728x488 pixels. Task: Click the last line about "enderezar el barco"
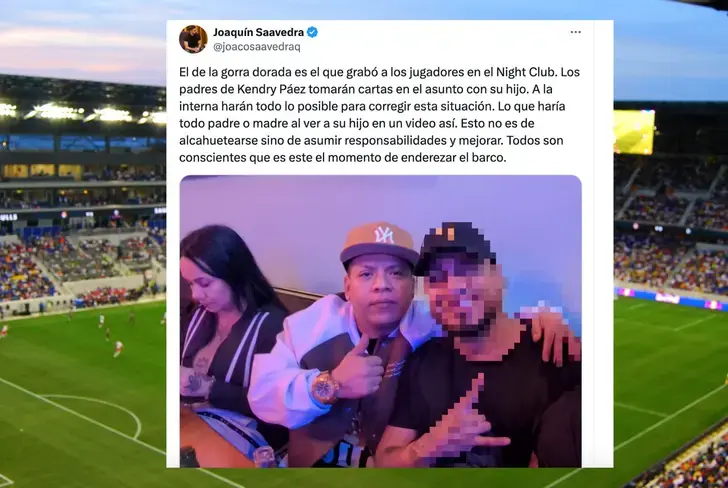(343, 157)
